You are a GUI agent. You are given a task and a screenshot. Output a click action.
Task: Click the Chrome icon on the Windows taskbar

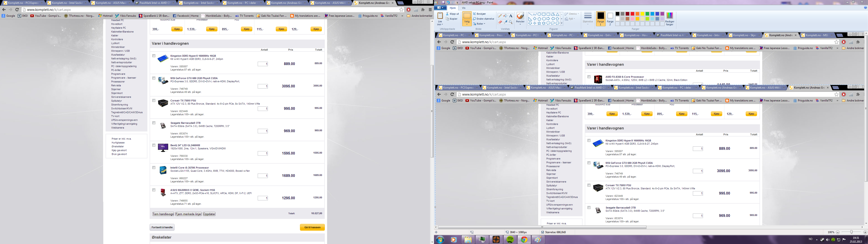524,240
